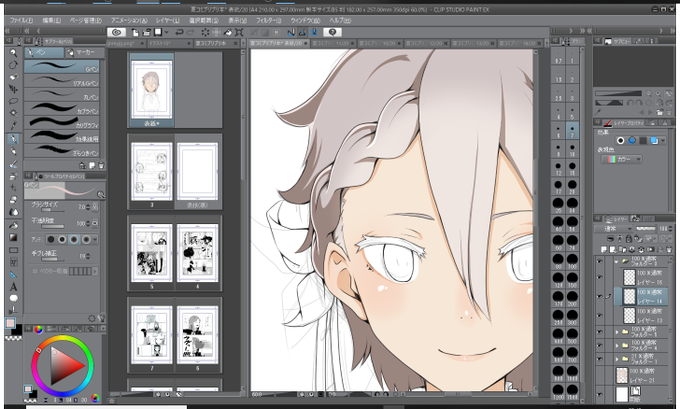Image resolution: width=680 pixels, height=409 pixels.
Task: Select the no anti-aliasing option
Action: pyautogui.click(x=51, y=239)
